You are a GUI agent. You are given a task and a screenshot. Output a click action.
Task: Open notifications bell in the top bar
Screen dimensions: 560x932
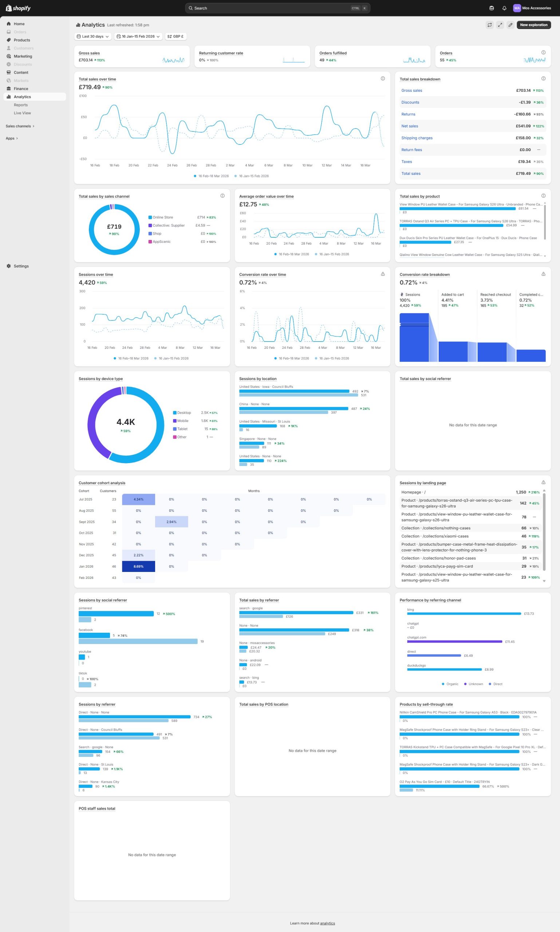tap(504, 8)
